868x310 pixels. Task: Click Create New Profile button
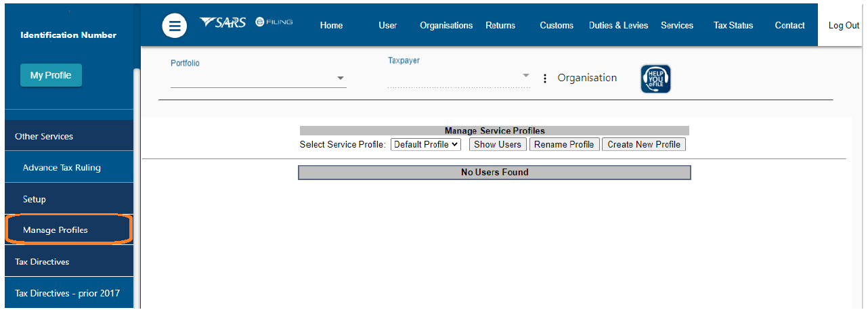point(644,144)
